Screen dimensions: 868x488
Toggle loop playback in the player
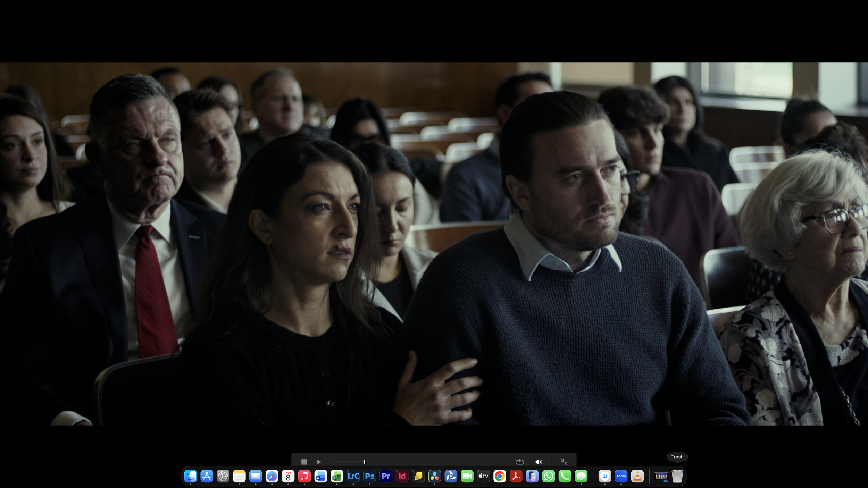(x=519, y=462)
